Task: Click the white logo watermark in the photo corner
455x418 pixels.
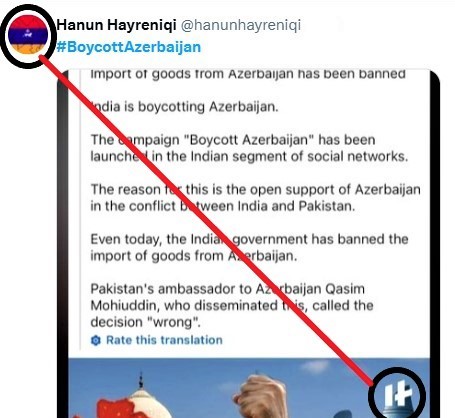Action: (397, 394)
